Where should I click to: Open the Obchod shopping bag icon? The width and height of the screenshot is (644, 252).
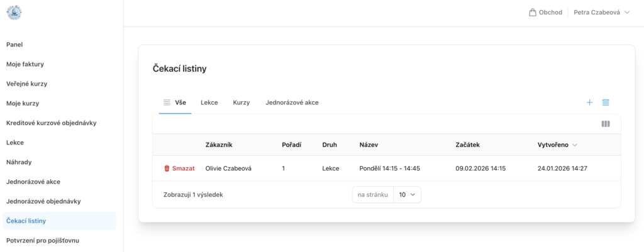coord(533,12)
